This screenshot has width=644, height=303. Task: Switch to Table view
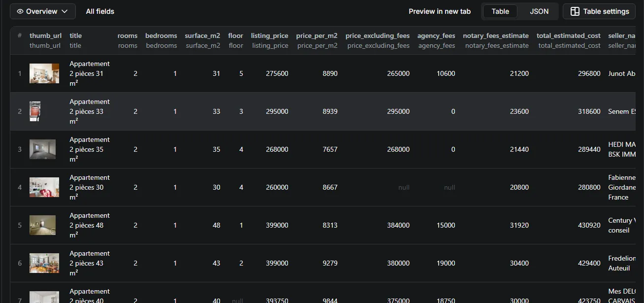500,11
